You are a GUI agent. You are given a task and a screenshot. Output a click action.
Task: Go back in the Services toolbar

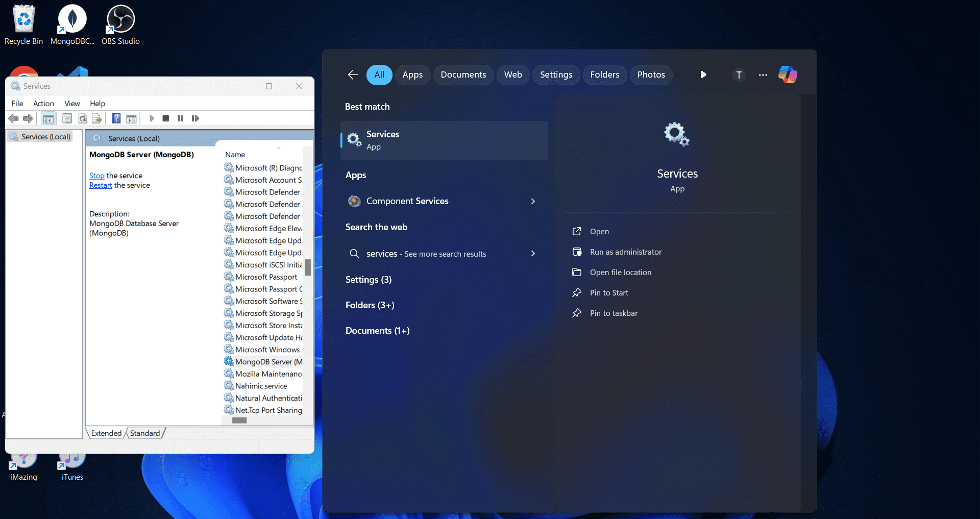[13, 118]
